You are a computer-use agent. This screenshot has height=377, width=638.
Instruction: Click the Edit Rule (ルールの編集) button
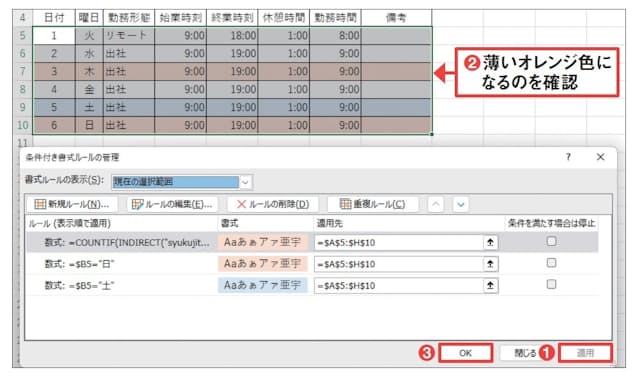pos(173,204)
